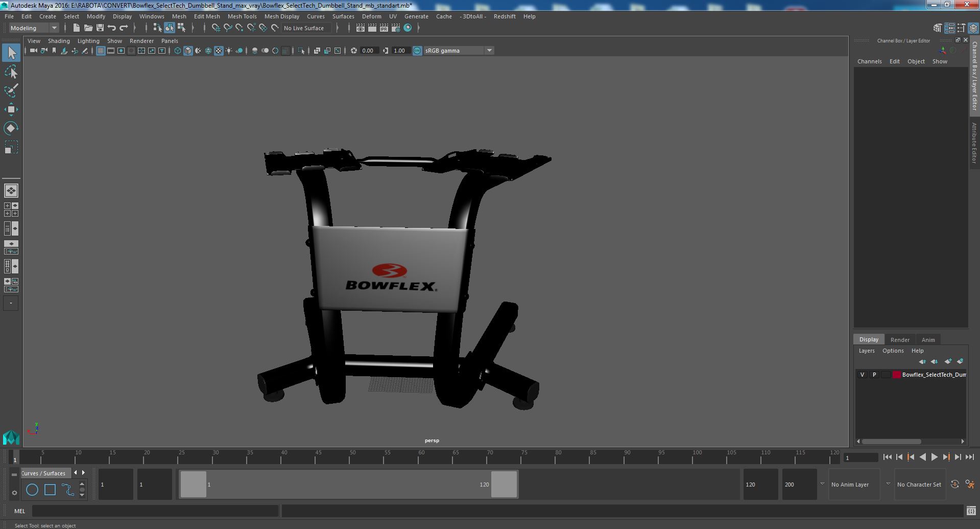Viewport: 980px width, 529px height.
Task: Open the Channels menu in Channel Box
Action: click(869, 61)
